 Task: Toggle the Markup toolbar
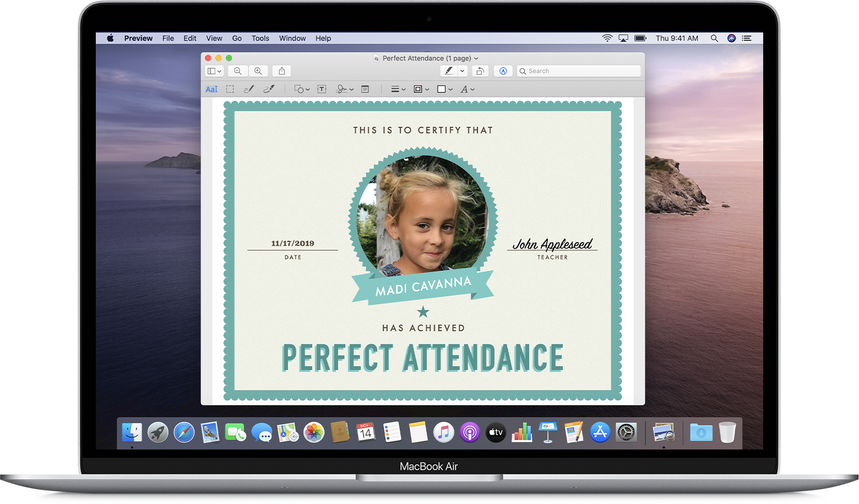[503, 71]
